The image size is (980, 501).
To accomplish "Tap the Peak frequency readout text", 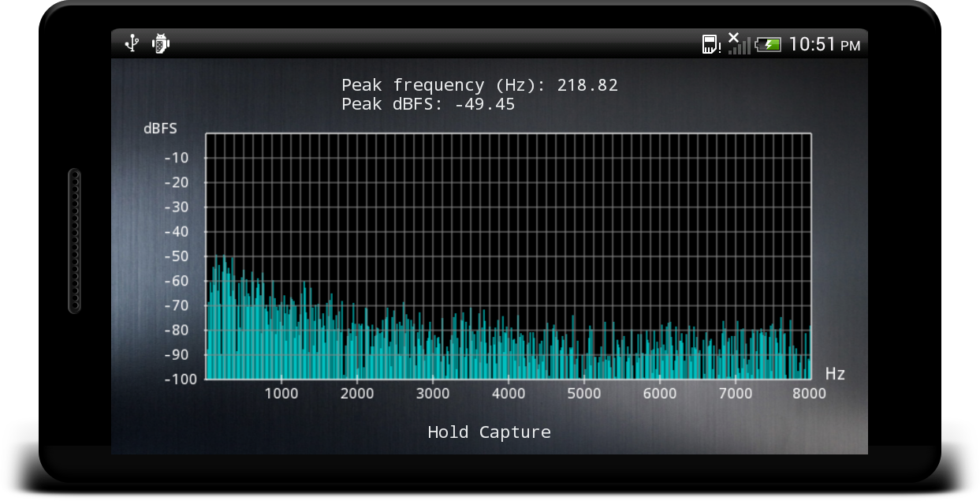I will (x=479, y=85).
